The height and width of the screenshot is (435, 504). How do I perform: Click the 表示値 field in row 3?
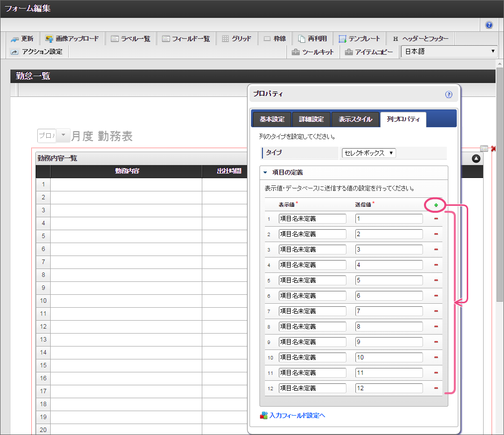click(x=312, y=250)
